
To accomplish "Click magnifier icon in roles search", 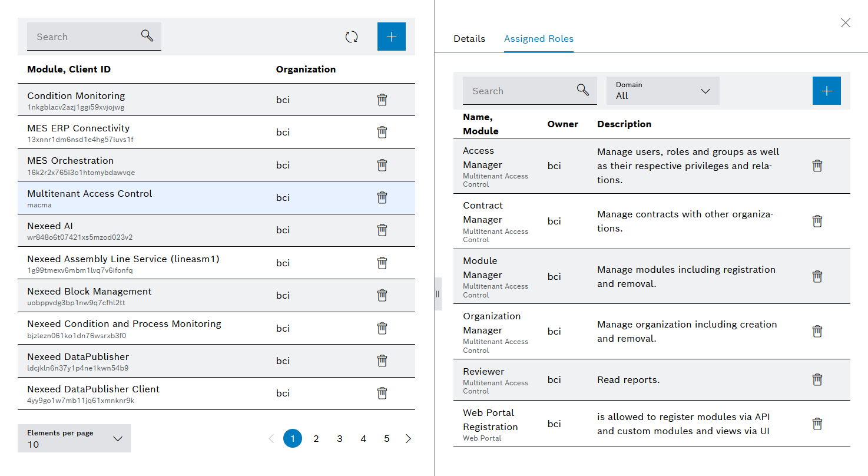I will pyautogui.click(x=583, y=90).
